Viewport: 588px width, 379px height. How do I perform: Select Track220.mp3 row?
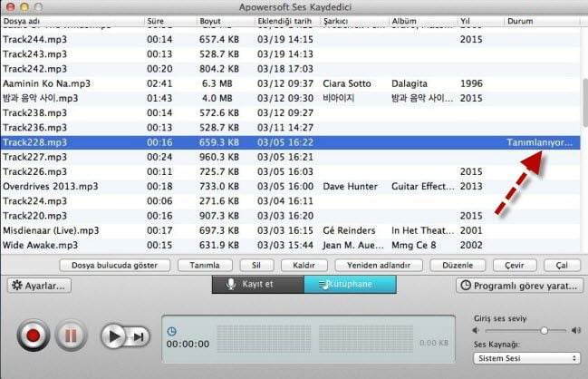pyautogui.click(x=291, y=216)
